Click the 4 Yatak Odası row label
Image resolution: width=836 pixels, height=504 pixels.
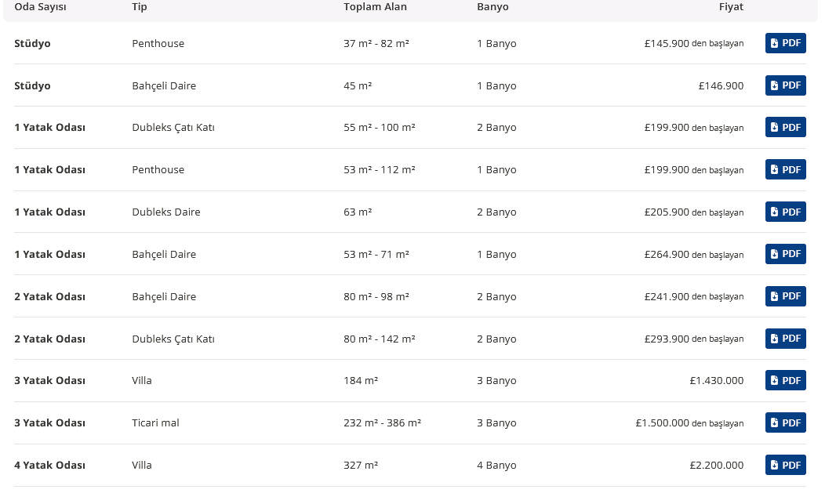tap(49, 465)
